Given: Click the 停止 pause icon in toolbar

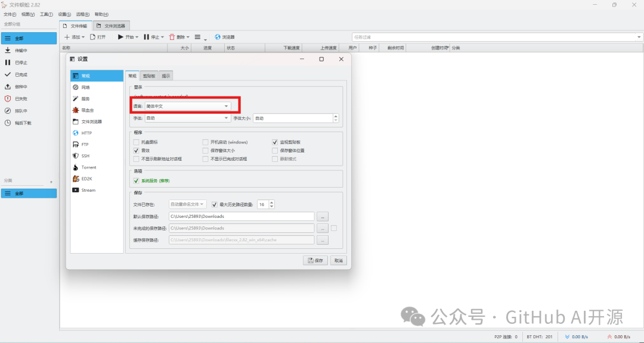Looking at the screenshot, I should point(146,37).
